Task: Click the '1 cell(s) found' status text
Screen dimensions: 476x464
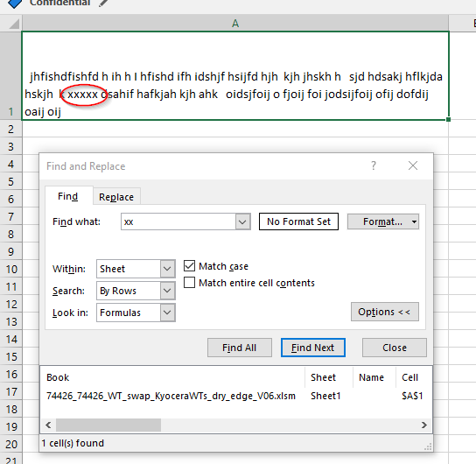Action: tap(73, 443)
